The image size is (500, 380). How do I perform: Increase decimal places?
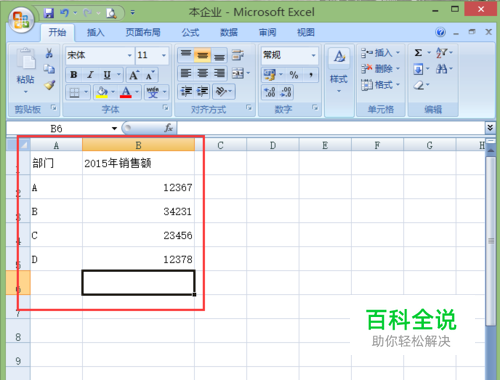[x=269, y=92]
